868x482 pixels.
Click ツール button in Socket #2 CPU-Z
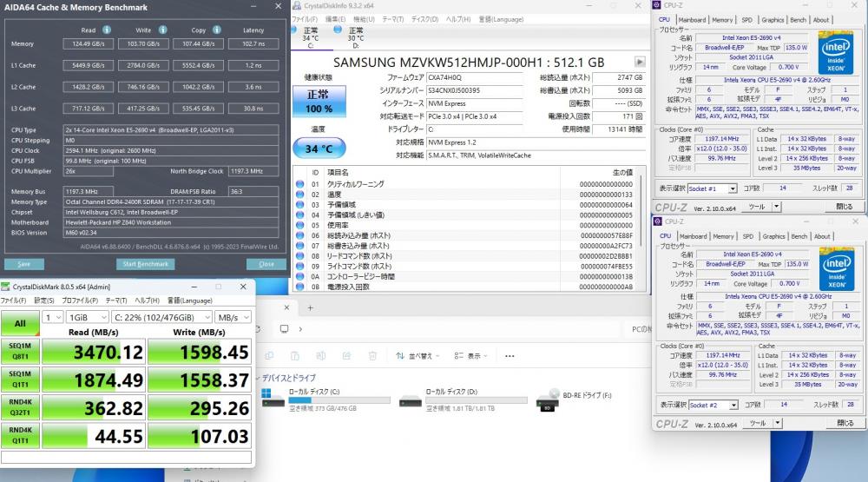tap(758, 423)
